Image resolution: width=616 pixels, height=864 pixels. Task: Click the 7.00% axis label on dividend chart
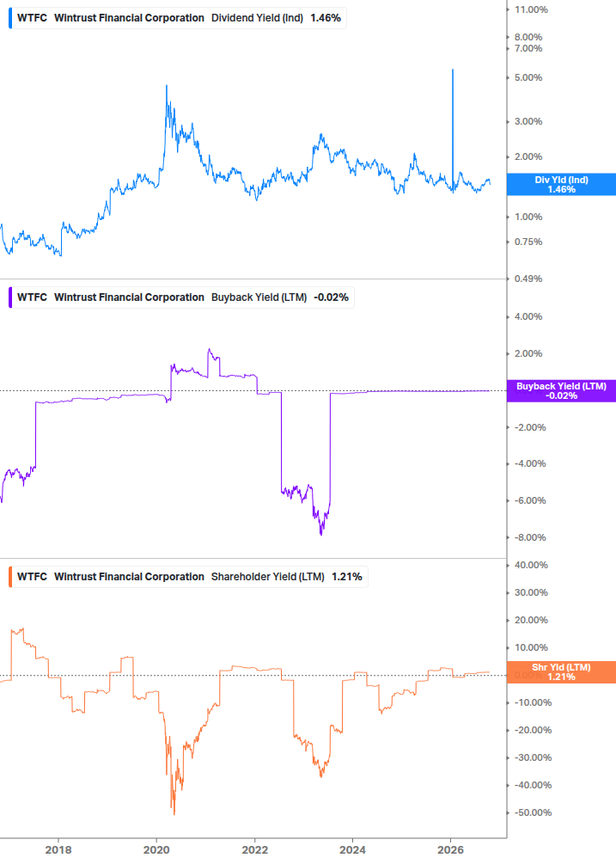click(x=528, y=48)
